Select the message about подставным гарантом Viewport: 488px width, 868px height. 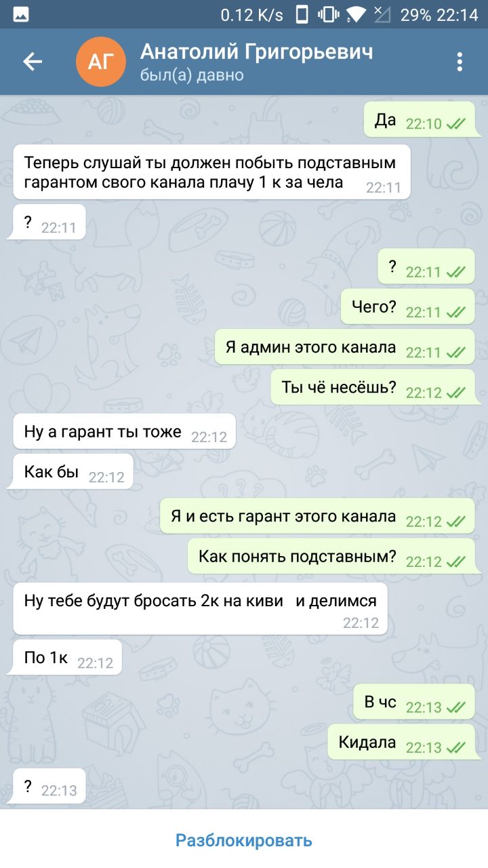pos(211,172)
